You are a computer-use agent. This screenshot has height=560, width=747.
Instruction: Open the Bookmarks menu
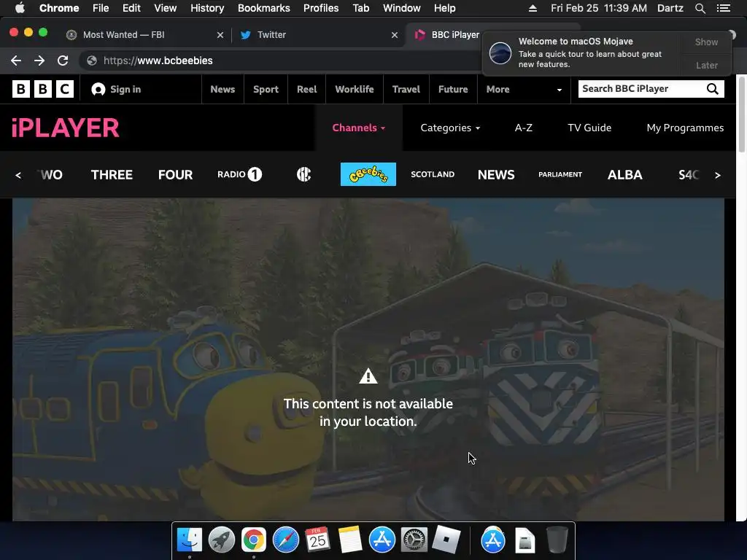coord(263,8)
